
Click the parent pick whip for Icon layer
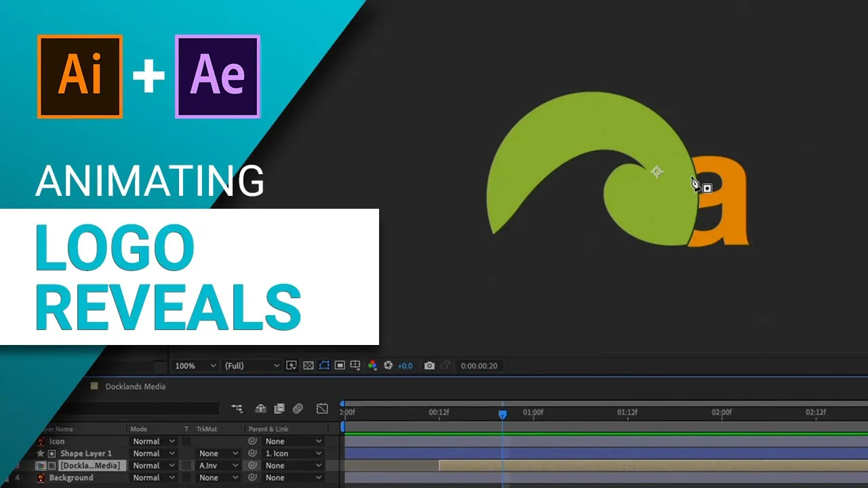click(x=252, y=441)
